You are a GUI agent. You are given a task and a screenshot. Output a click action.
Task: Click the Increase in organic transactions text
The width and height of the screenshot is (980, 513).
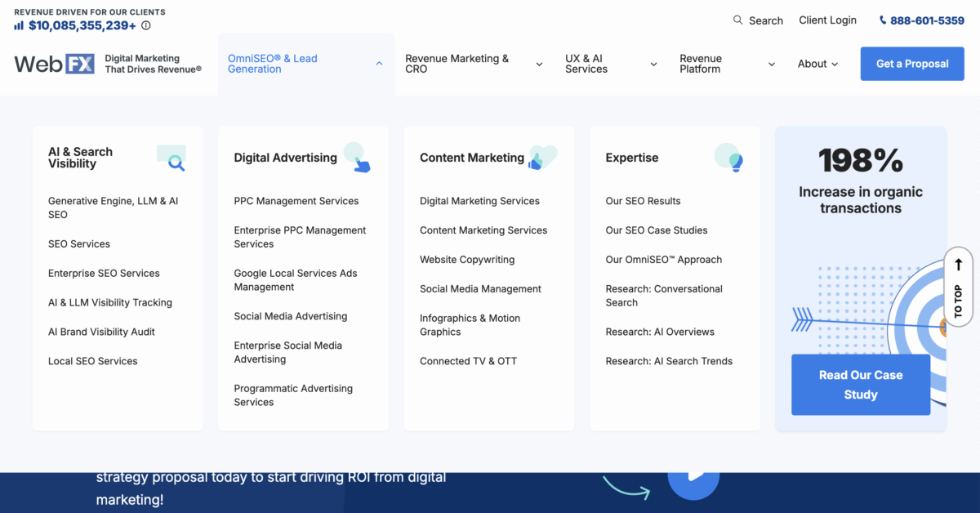pyautogui.click(x=861, y=200)
